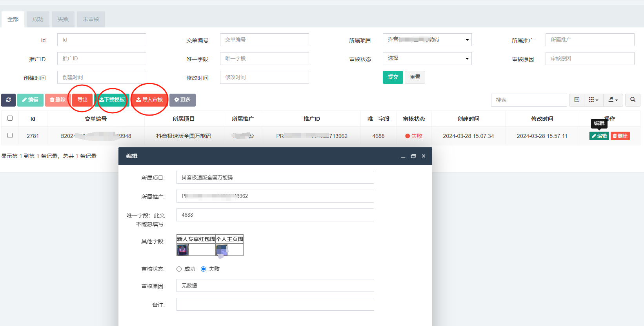
Task: Check the select-all header checkbox
Action: tap(10, 118)
